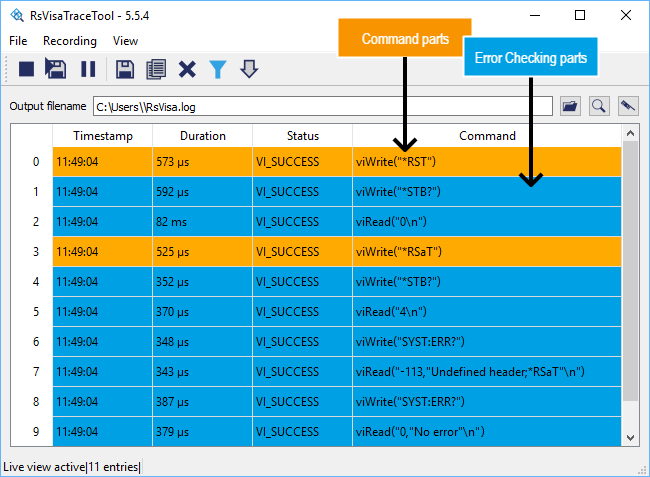Click the 379 µs duration cell
The image size is (650, 477).
203,432
